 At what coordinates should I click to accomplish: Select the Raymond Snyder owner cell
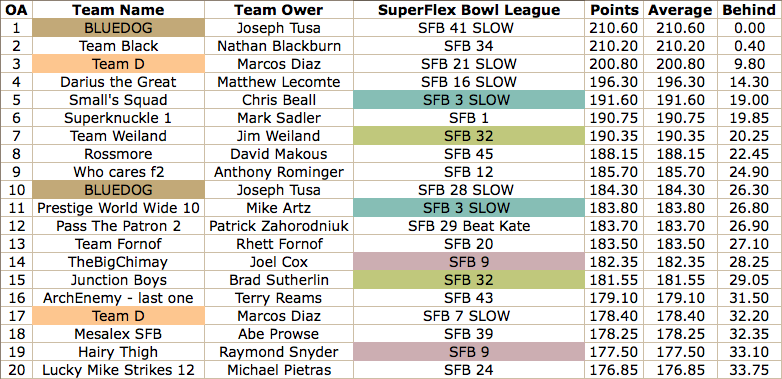(x=279, y=352)
